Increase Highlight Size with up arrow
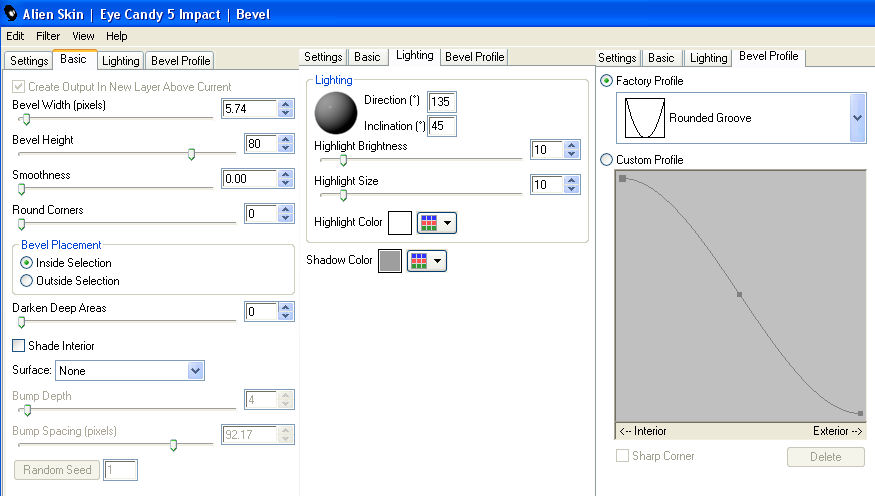875x496 pixels. pyautogui.click(x=571, y=180)
